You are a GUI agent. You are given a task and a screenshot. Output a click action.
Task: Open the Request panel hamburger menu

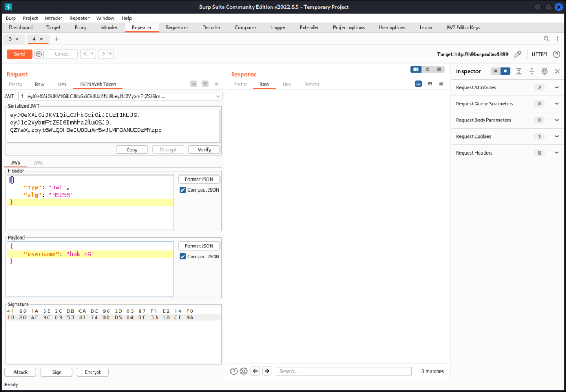click(217, 84)
